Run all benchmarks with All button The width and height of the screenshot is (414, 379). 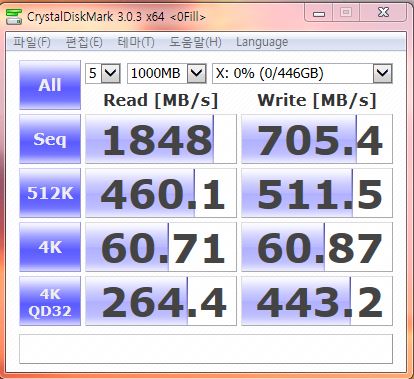(50, 85)
